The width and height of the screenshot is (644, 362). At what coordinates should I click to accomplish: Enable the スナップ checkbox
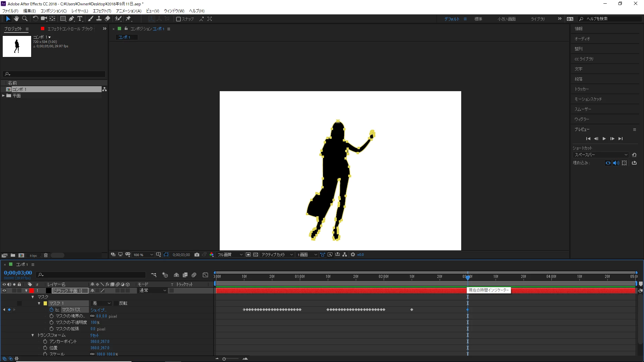pyautogui.click(x=178, y=19)
